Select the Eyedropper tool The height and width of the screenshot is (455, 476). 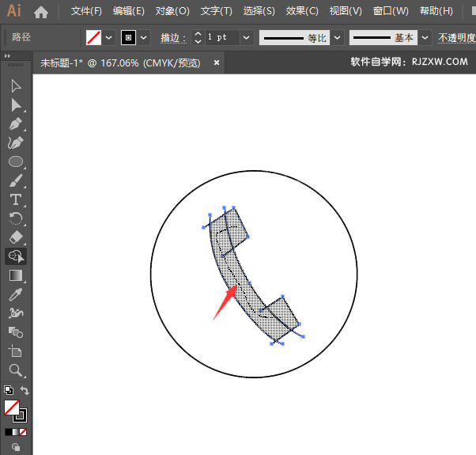point(15,294)
